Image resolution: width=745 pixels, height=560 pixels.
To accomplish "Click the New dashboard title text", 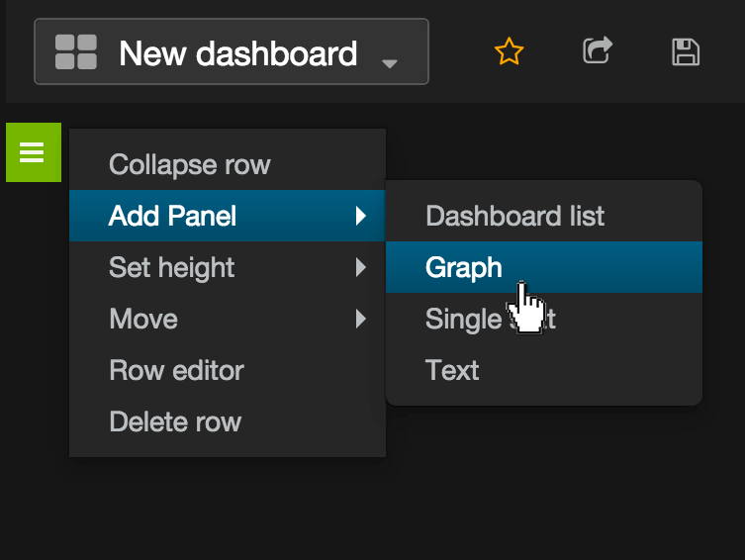I will click(237, 52).
